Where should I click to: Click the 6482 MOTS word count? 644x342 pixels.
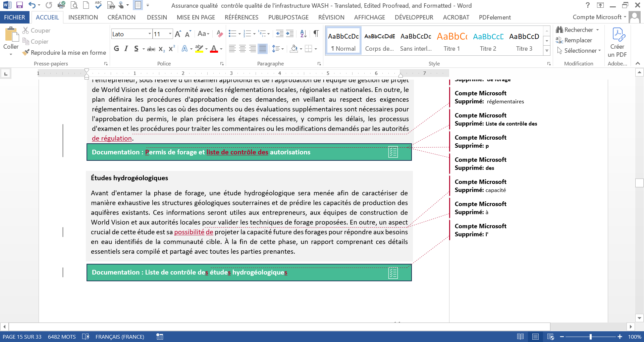62,337
